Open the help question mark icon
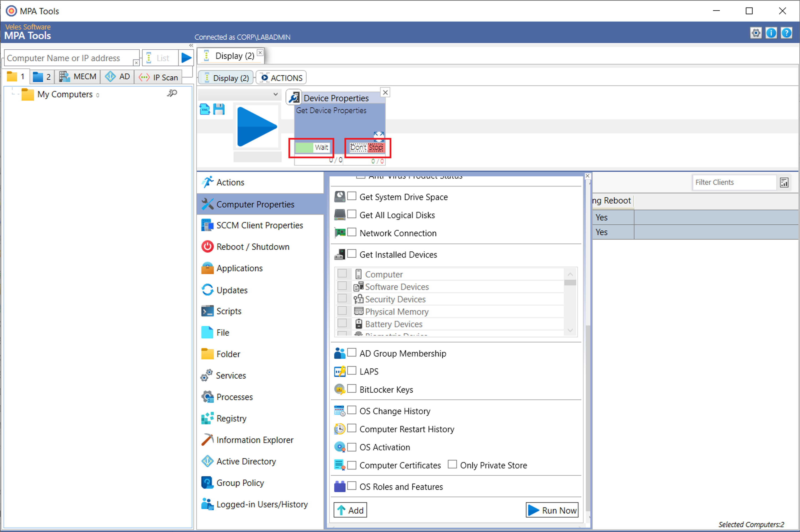The width and height of the screenshot is (800, 532). [x=786, y=33]
